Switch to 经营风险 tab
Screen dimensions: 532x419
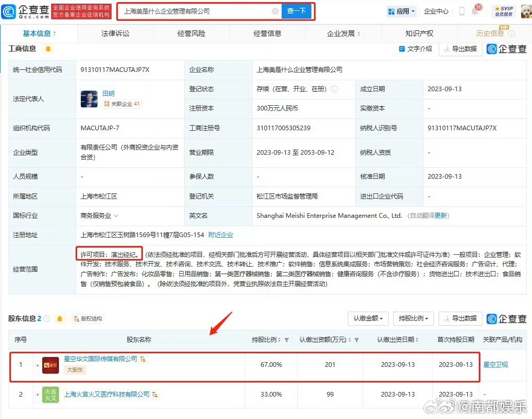click(x=191, y=33)
